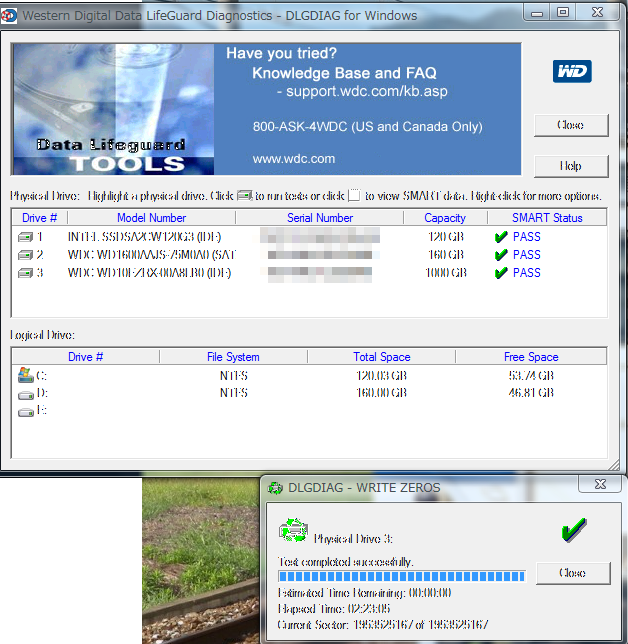The image size is (628, 644).
Task: Select model WDC WD10EZRX-00A8LB0 (IDE) row
Action: coord(149,273)
